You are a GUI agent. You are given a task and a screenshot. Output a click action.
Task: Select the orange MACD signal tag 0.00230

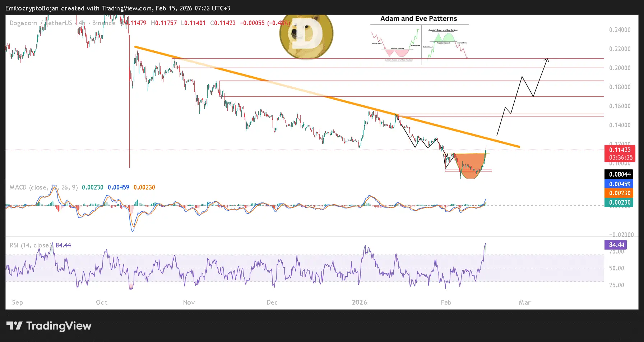tap(620, 193)
